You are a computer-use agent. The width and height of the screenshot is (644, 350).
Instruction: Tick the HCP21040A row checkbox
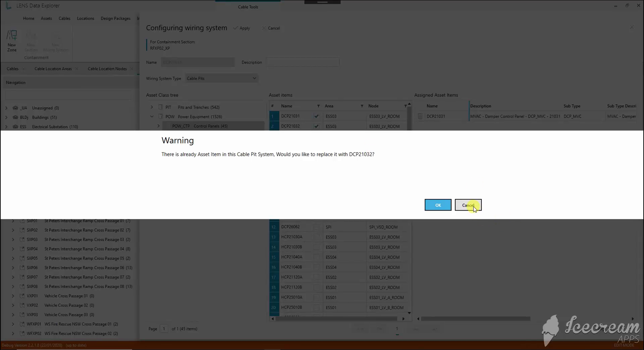pos(316,257)
